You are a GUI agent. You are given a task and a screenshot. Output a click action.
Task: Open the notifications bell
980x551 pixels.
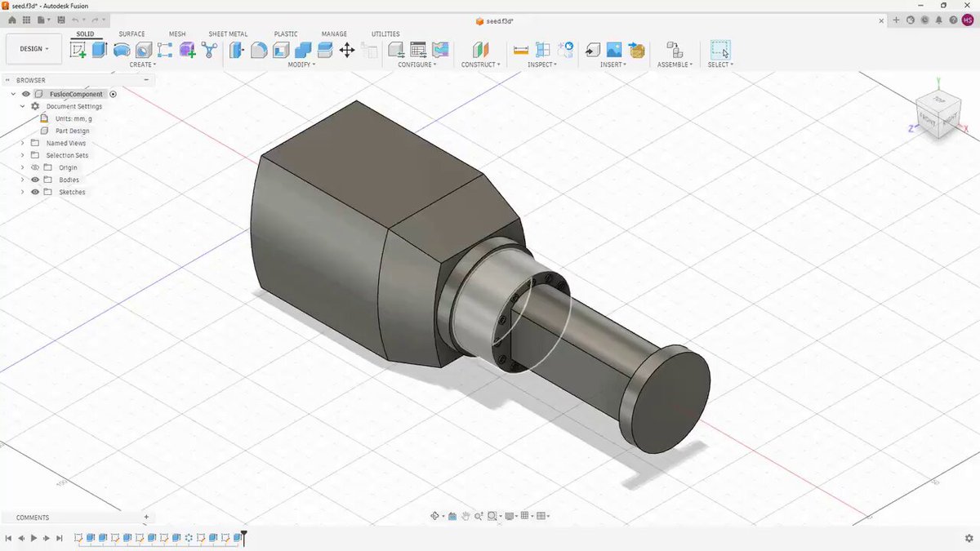tap(939, 20)
